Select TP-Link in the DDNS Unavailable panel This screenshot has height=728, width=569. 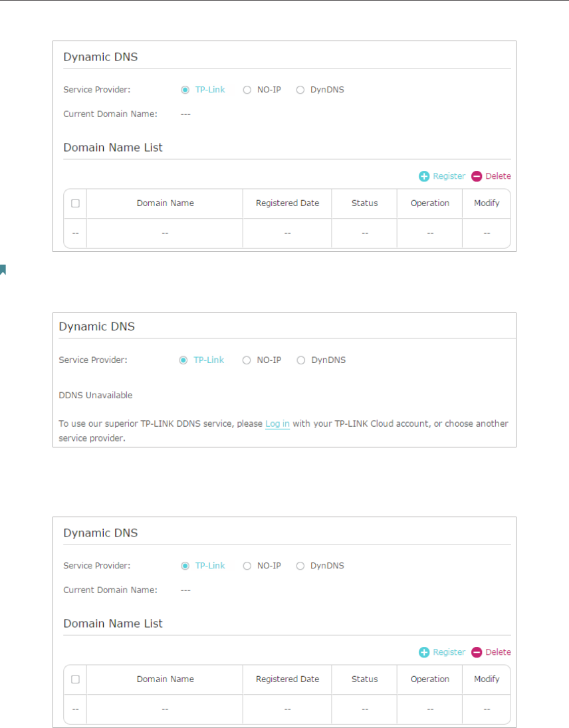click(183, 360)
